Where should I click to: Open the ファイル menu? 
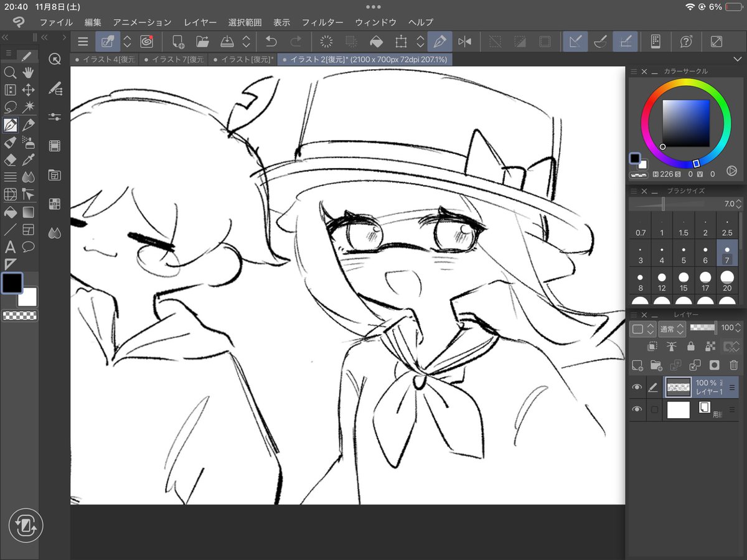[x=56, y=22]
